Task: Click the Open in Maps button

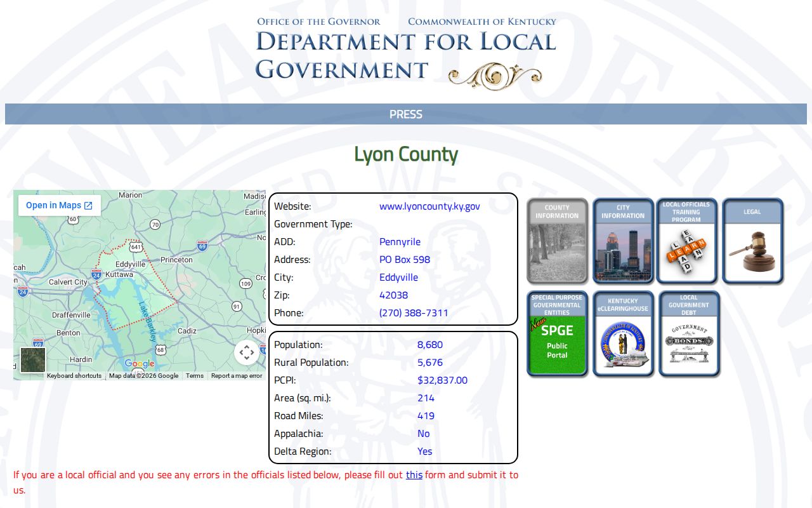Action: (59, 205)
